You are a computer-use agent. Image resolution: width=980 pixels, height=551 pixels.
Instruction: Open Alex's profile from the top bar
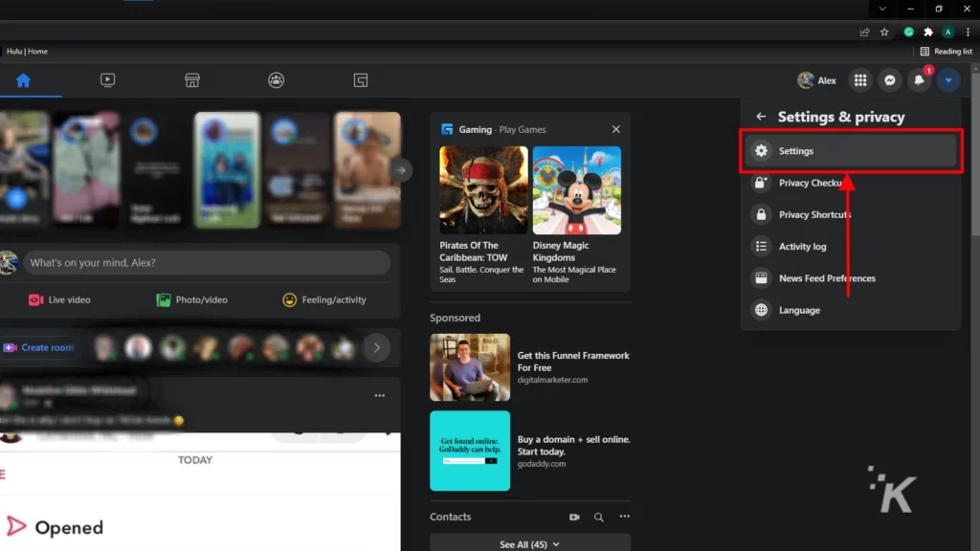pyautogui.click(x=817, y=80)
